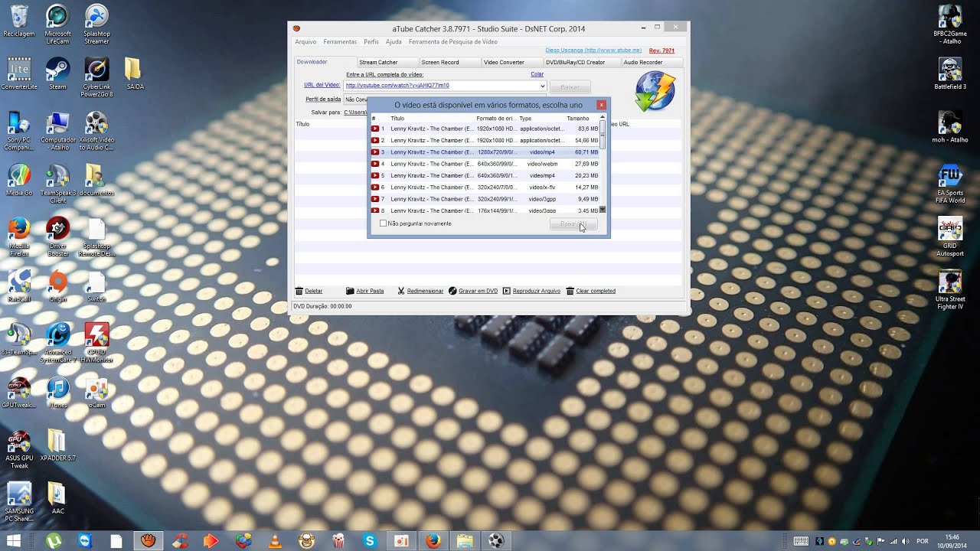Image resolution: width=980 pixels, height=551 pixels.
Task: Click the greyed Baixar button beside URL field
Action: point(570,87)
